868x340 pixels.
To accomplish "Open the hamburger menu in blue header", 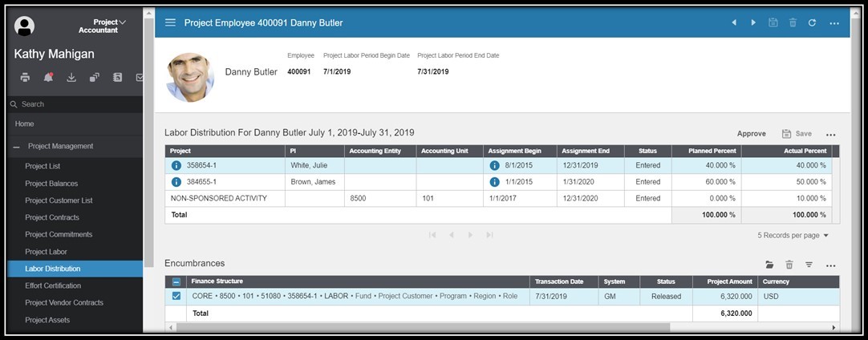I will [x=171, y=22].
